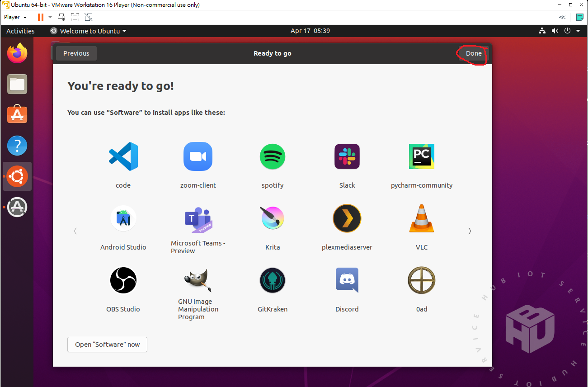Select the Android Studio app icon
This screenshot has height=387, width=588.
123,218
